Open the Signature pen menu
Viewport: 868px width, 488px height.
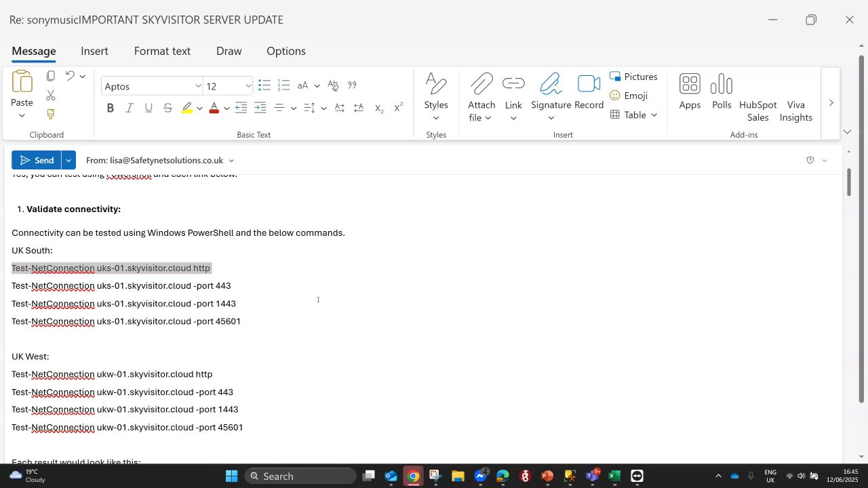(551, 97)
